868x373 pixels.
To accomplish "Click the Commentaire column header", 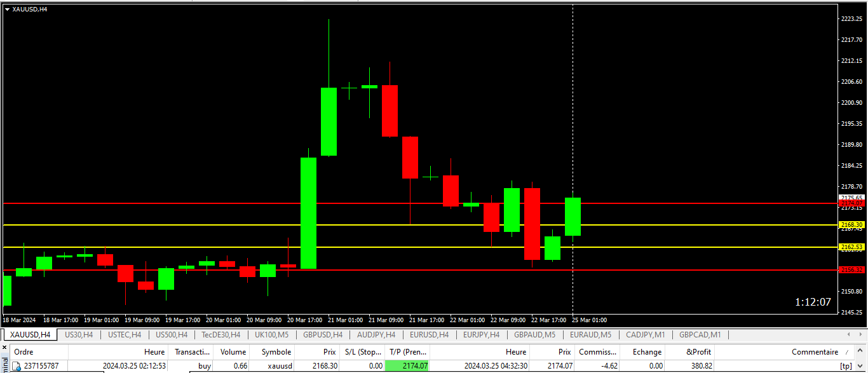I will point(815,351).
